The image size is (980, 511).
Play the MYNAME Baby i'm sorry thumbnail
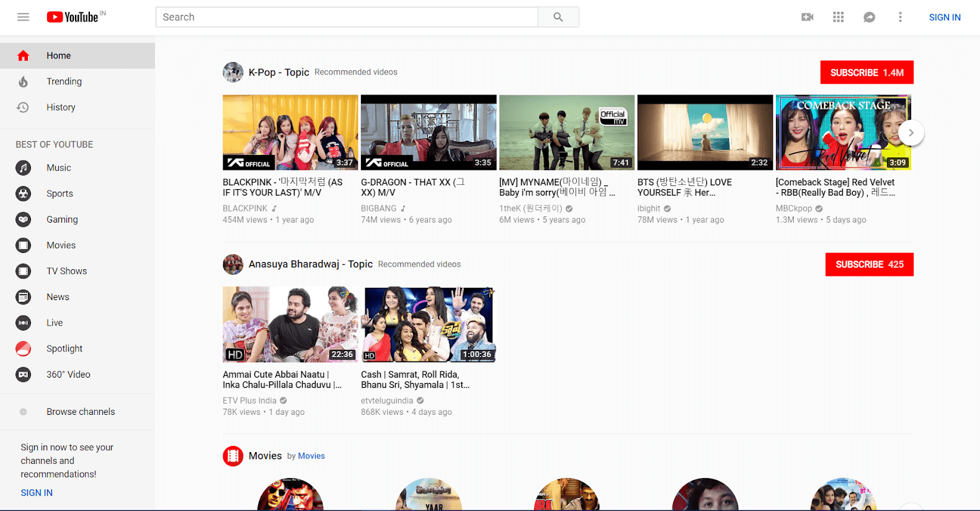pos(567,133)
